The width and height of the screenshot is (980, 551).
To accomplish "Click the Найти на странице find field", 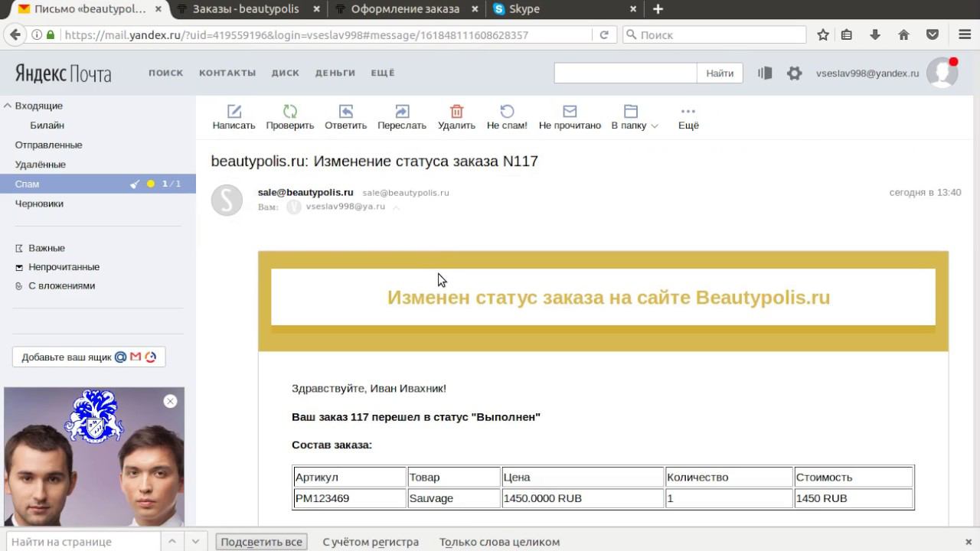I will [x=83, y=542].
